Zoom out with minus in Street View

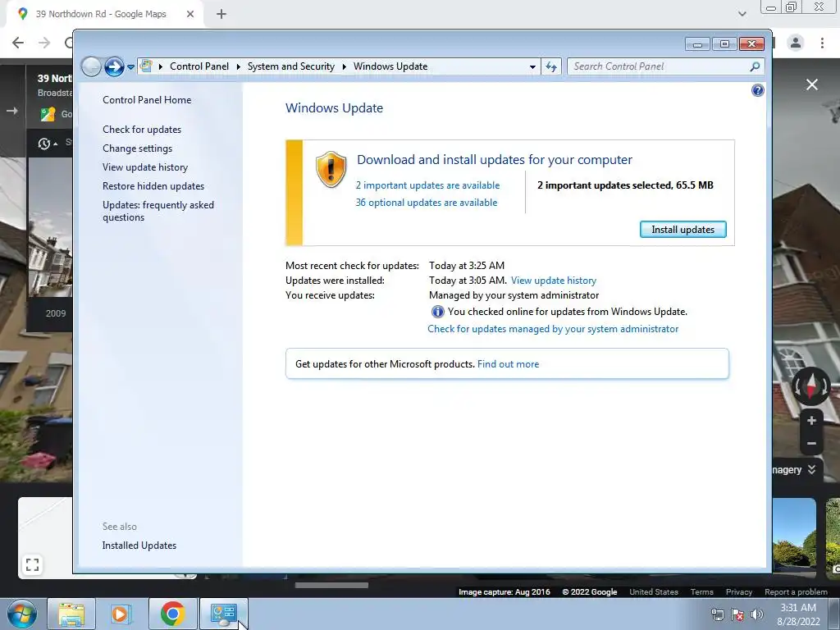(x=811, y=444)
